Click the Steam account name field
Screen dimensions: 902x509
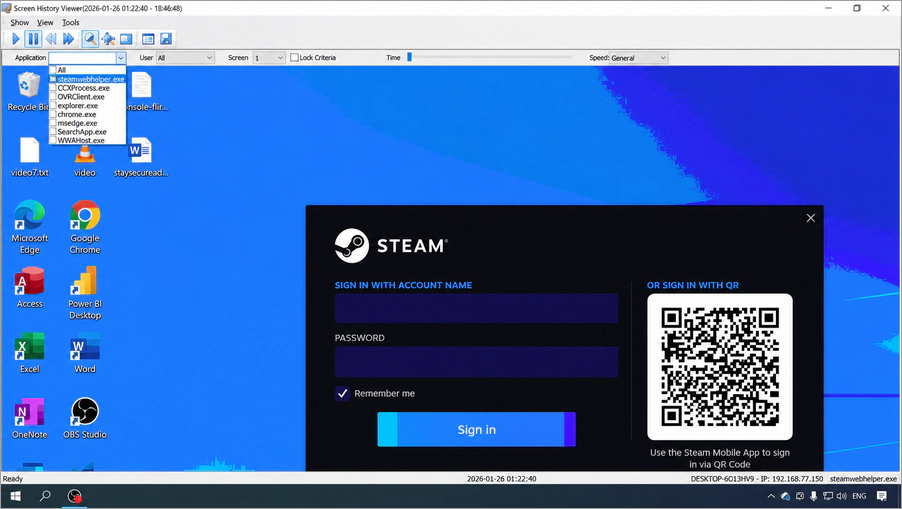(476, 308)
